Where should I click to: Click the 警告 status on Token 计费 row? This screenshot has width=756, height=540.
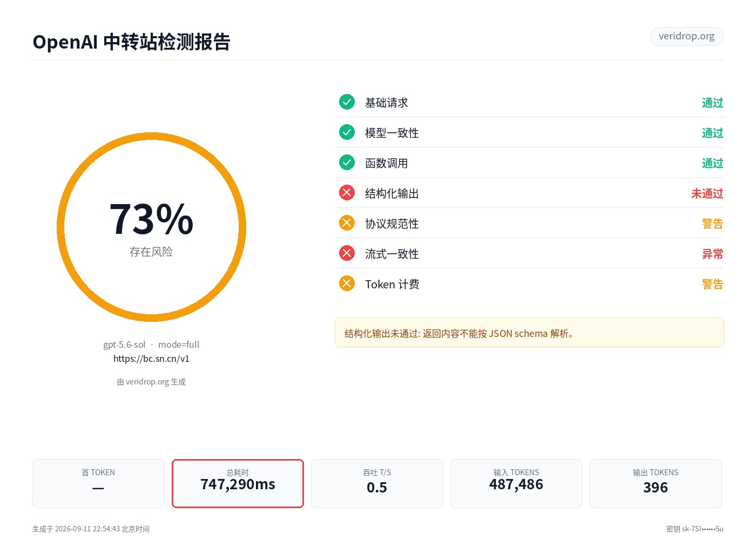pos(712,284)
